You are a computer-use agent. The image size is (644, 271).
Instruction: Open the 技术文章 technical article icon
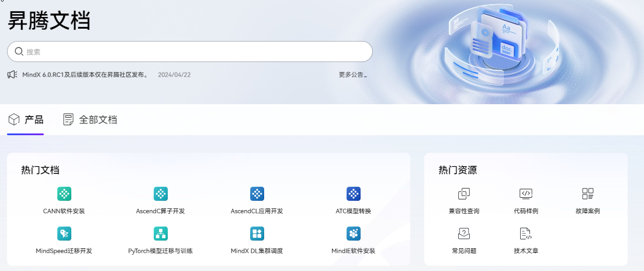coord(526,234)
